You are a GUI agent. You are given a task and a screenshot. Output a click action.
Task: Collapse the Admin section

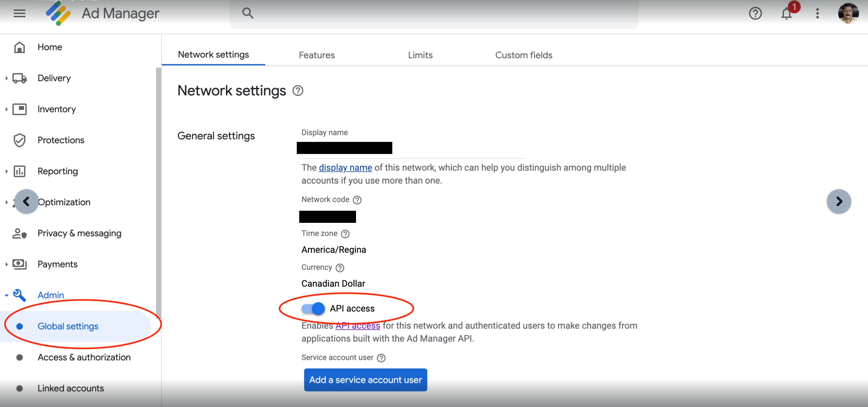(x=6, y=295)
